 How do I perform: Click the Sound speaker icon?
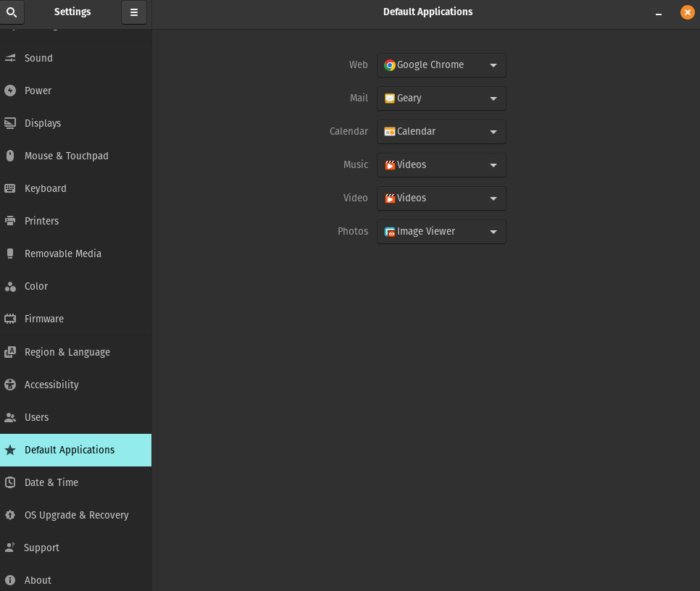point(10,58)
